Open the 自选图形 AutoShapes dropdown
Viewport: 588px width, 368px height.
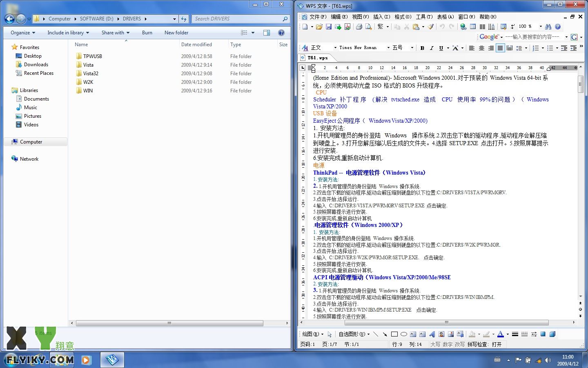(354, 334)
